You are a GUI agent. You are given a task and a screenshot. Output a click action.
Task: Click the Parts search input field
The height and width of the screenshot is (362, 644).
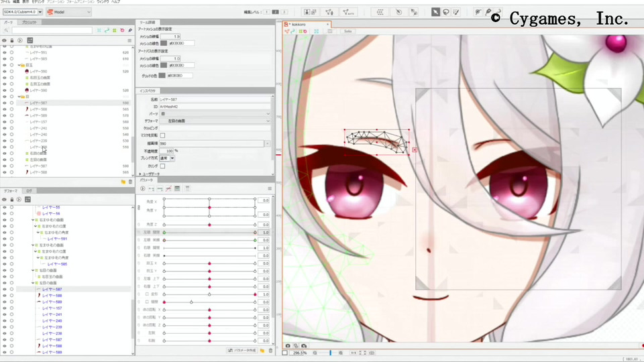(52, 30)
